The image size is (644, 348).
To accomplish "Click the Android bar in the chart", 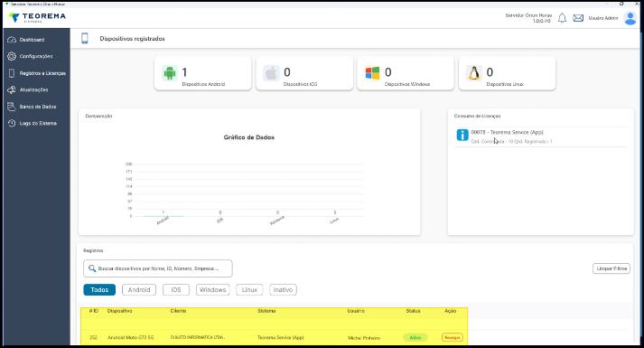I will pyautogui.click(x=163, y=216).
